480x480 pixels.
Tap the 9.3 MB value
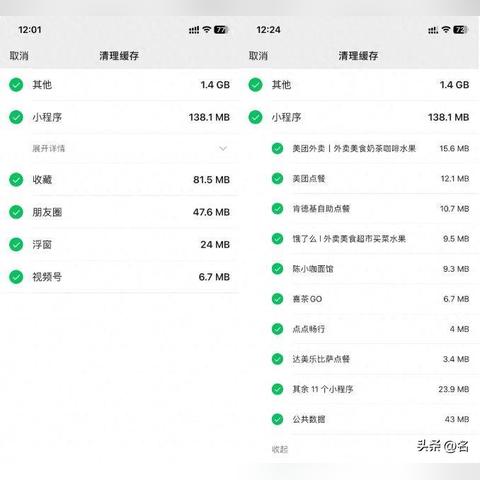[456, 269]
